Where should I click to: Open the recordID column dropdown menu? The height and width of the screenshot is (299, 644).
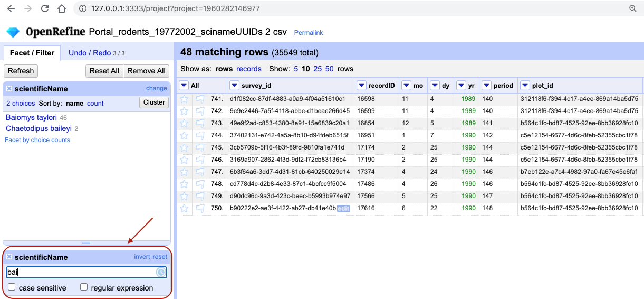point(361,86)
